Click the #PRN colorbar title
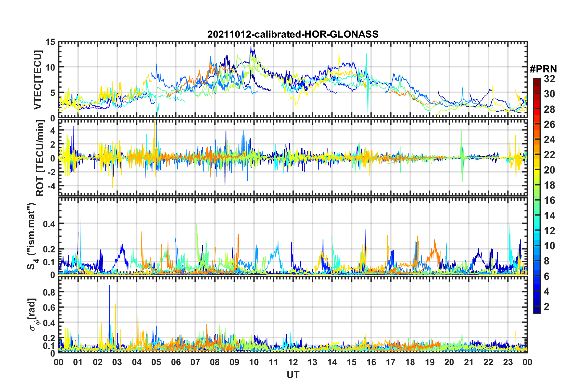The image size is (586, 392). [543, 69]
